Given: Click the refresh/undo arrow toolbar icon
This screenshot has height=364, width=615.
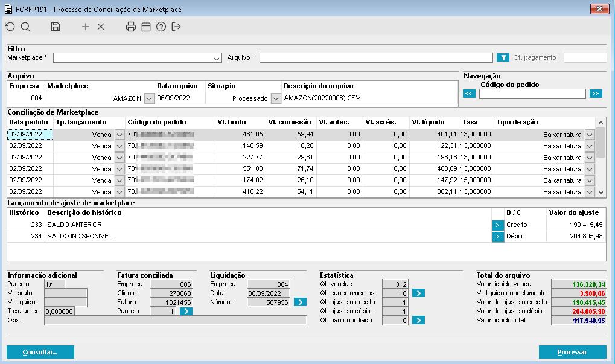Looking at the screenshot, I should [x=10, y=27].
